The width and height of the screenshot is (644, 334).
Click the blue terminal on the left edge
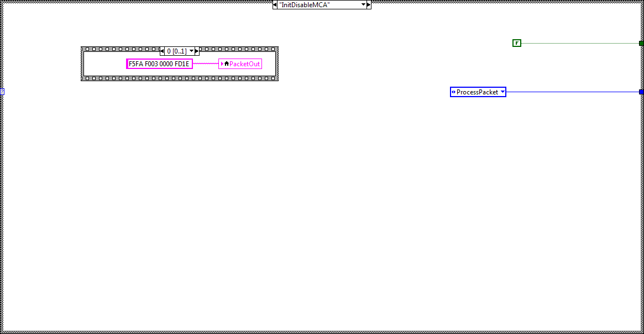click(x=2, y=91)
